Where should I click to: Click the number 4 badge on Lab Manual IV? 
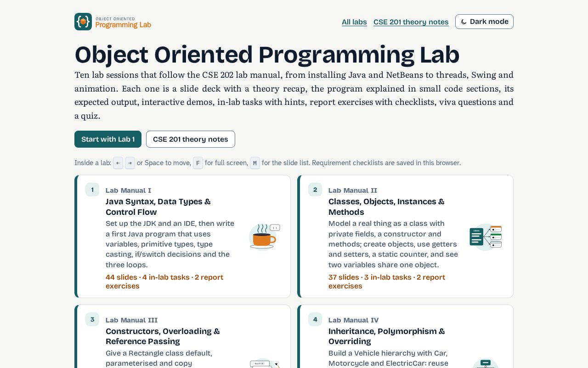tap(315, 319)
